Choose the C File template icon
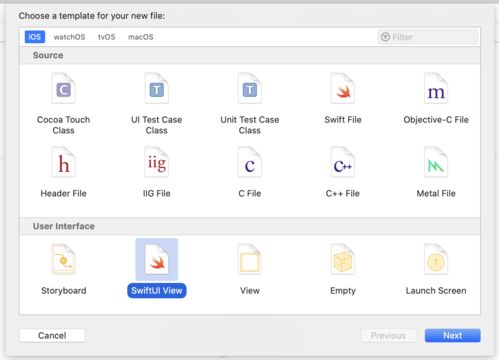This screenshot has height=360, width=500. coord(250,162)
